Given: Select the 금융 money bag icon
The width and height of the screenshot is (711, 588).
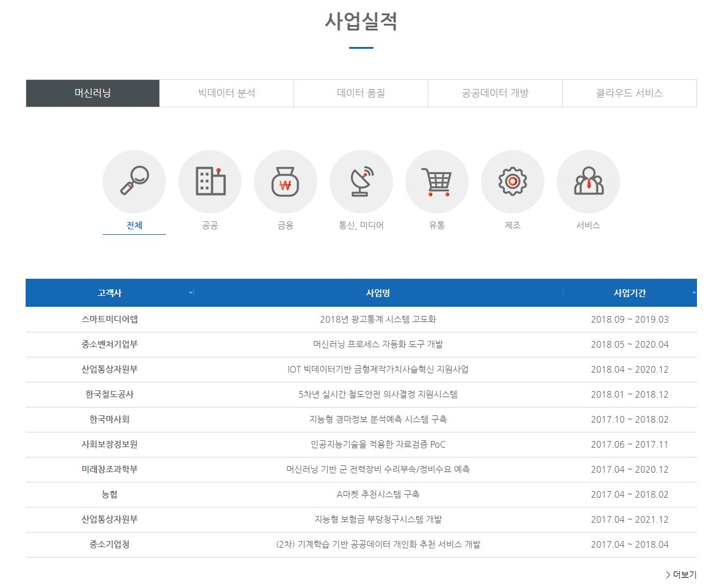Looking at the screenshot, I should (x=286, y=181).
